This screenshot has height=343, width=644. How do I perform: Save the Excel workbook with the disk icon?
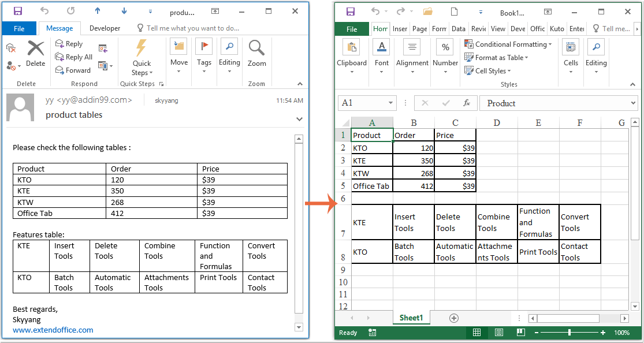351,12
